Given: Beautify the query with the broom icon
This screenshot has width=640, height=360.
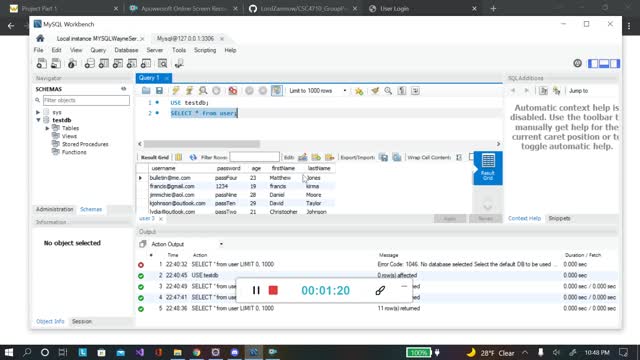Looking at the screenshot, I should click(375, 91).
